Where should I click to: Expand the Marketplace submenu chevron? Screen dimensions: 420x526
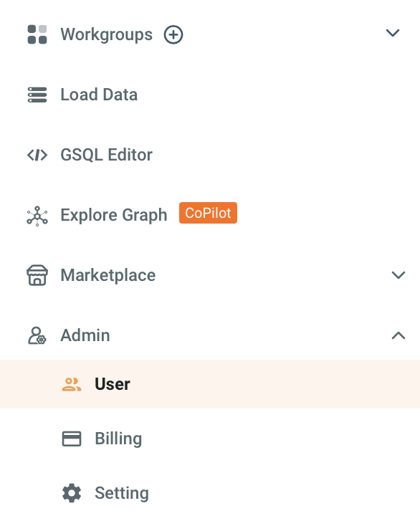(398, 275)
